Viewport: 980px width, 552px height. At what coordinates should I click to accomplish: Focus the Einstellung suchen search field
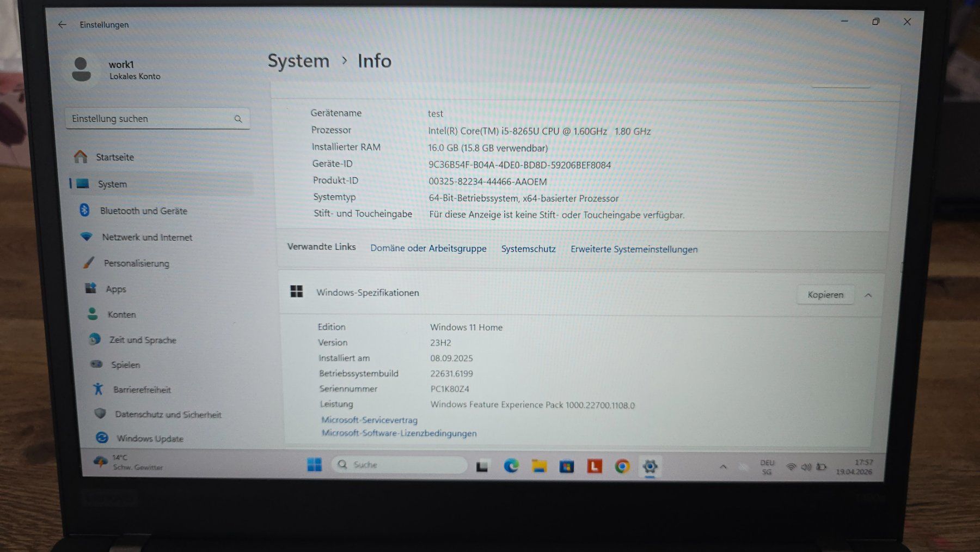click(x=157, y=119)
